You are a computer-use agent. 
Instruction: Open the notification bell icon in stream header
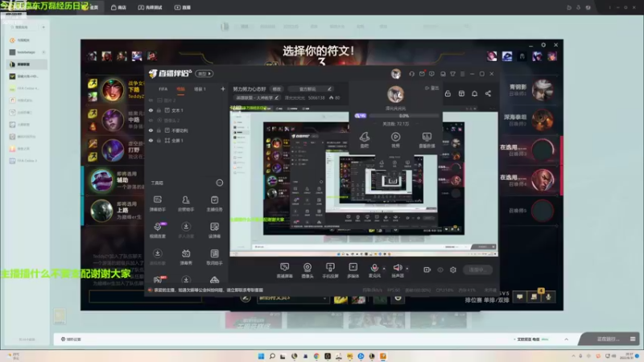474,93
